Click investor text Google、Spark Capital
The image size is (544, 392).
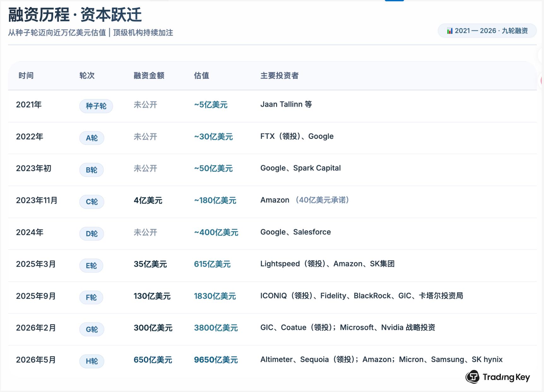pos(300,168)
